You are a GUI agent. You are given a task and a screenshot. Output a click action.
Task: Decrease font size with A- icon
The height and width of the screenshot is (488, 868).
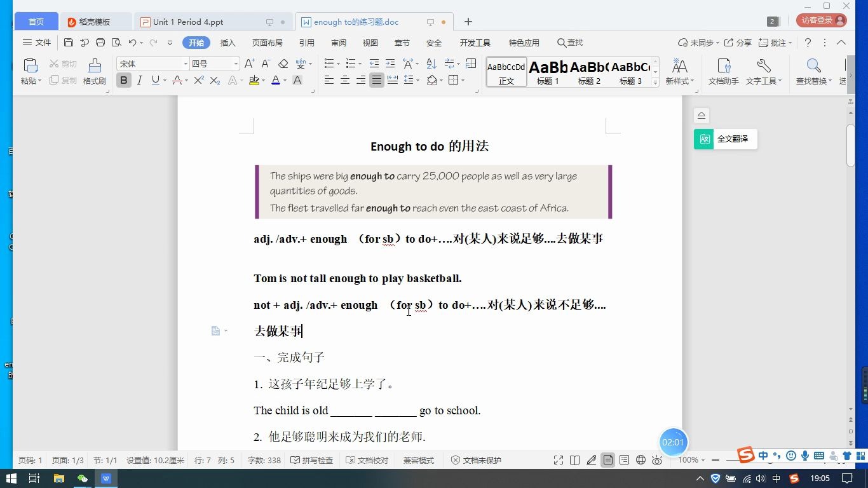point(266,64)
